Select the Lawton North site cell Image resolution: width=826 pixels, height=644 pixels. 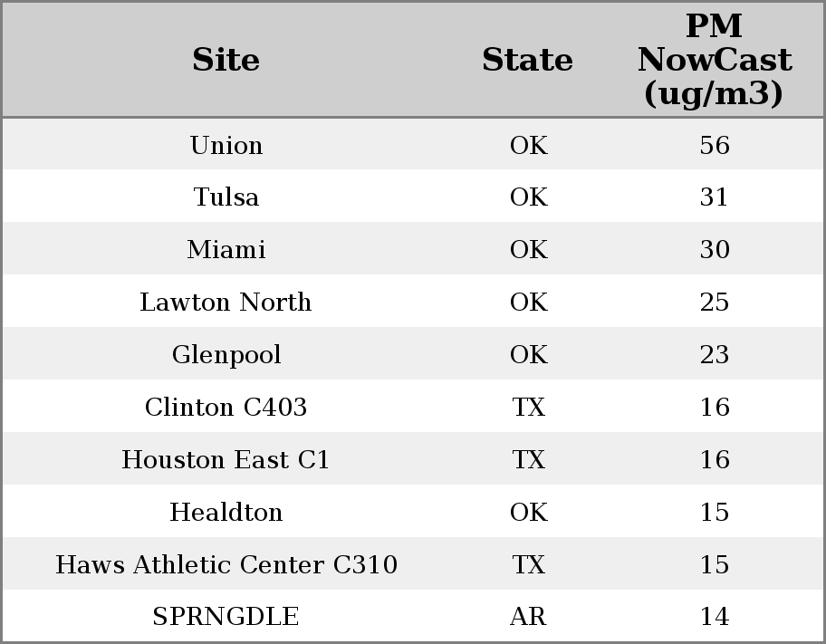(x=226, y=302)
